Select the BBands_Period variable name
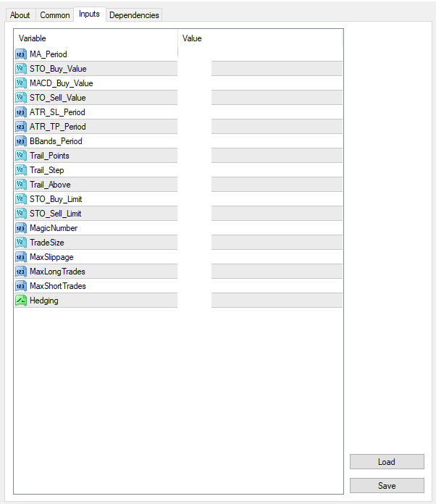Image resolution: width=436 pixels, height=504 pixels. pos(56,141)
